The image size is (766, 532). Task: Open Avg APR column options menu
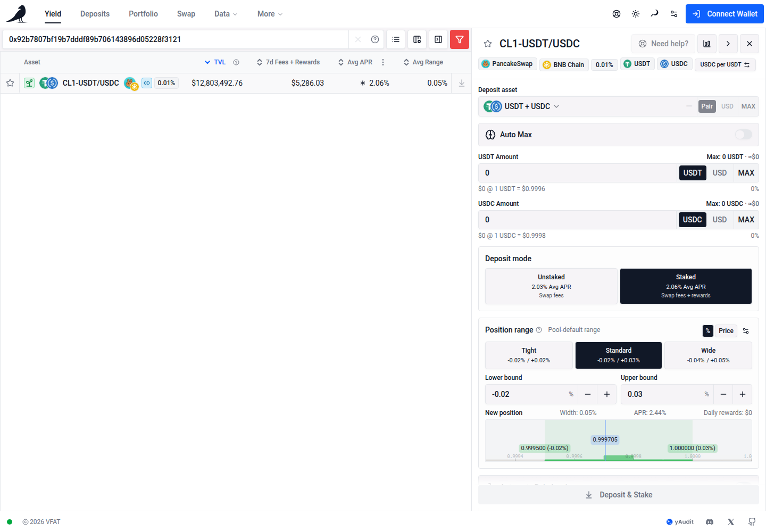383,62
